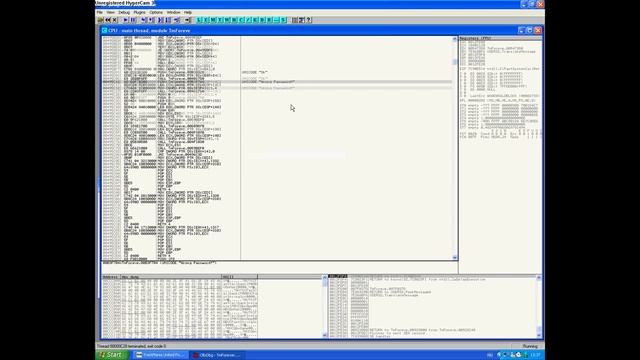Open Run trace with dots button
The image size is (640, 360).
click(x=276, y=20)
